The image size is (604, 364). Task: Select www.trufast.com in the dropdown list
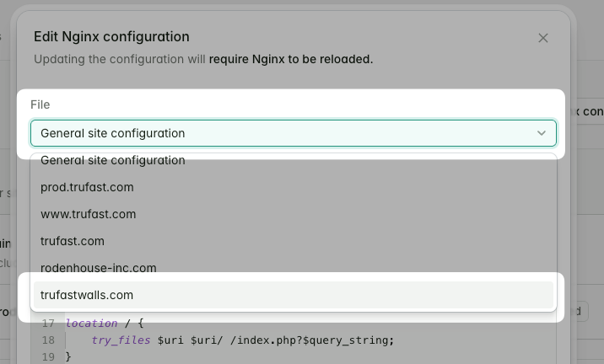294,214
